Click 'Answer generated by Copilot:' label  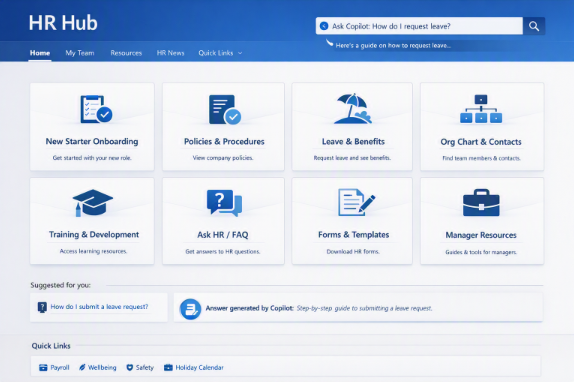click(249, 308)
